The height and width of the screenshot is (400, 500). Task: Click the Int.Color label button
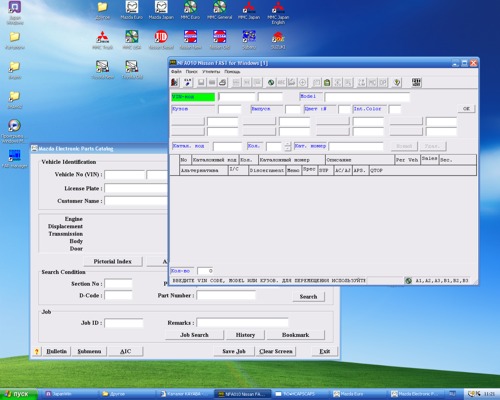[x=370, y=109]
